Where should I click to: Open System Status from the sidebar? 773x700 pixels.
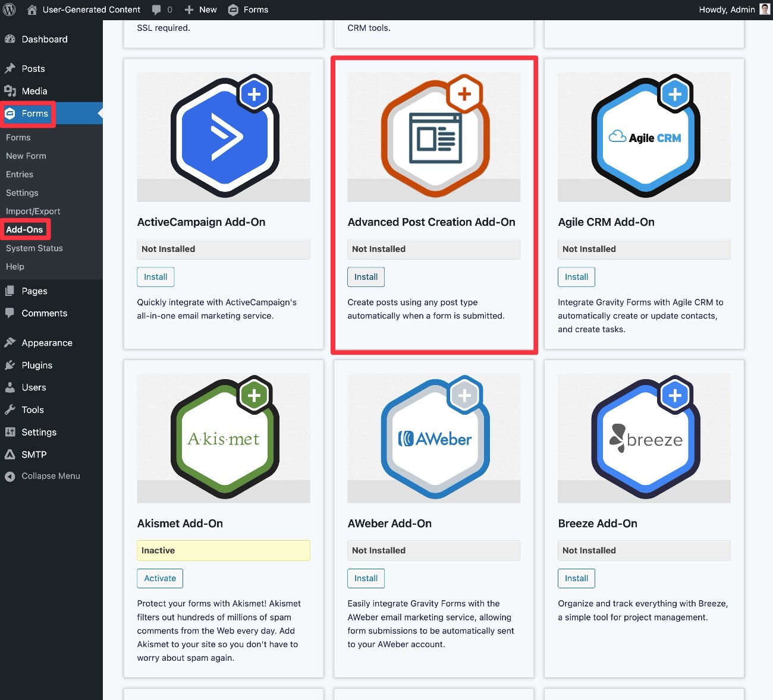pos(34,248)
